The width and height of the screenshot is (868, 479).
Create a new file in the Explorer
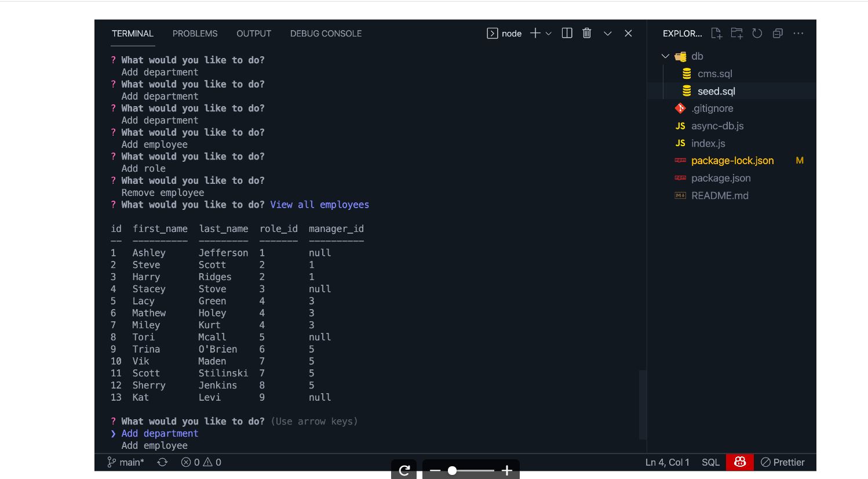coord(716,33)
